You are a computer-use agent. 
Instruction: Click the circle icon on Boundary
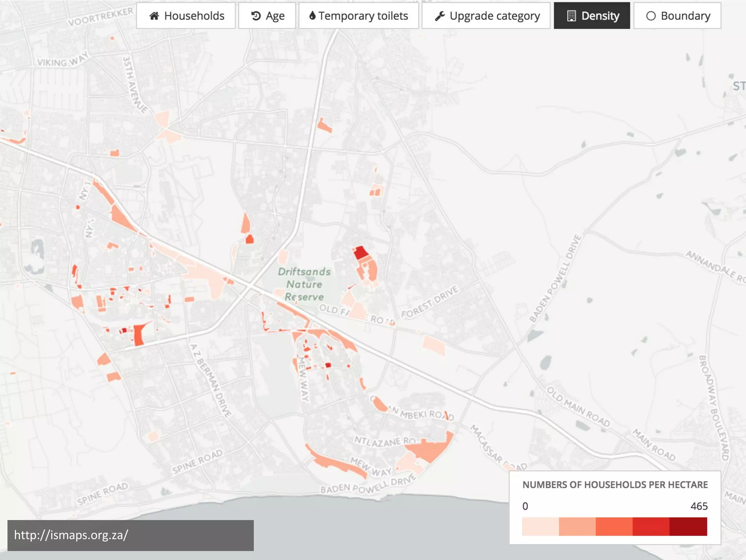(x=651, y=16)
